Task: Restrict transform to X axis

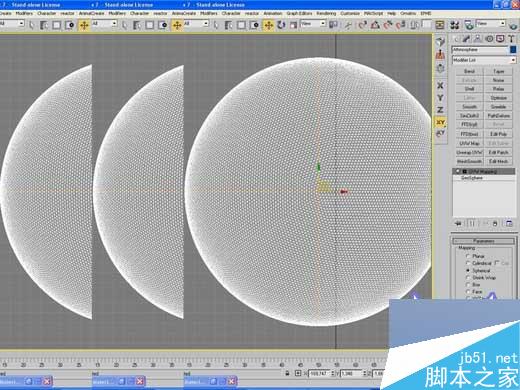Action: (440, 86)
